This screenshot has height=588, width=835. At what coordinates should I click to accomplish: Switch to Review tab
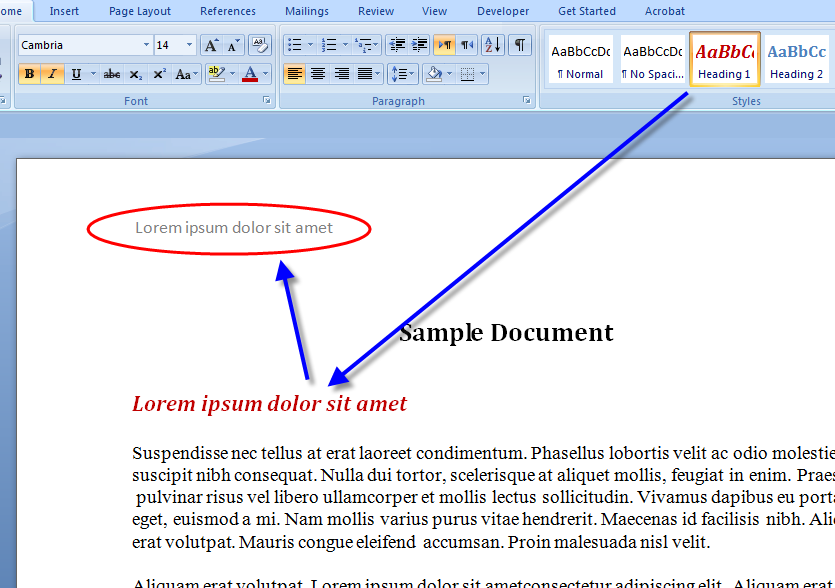click(x=376, y=11)
